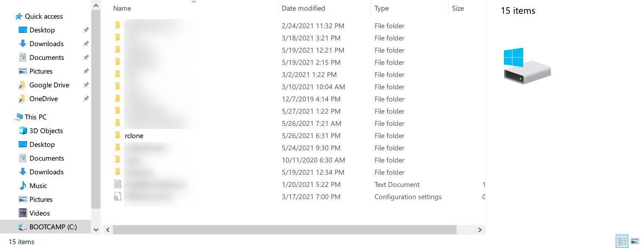Image resolution: width=644 pixels, height=248 pixels.
Task: Sort files by the Size column
Action: (457, 8)
